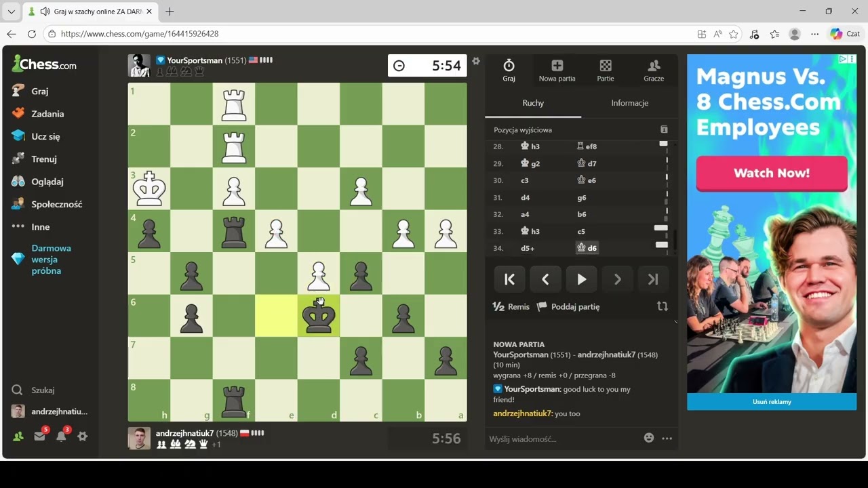Image resolution: width=868 pixels, height=488 pixels.
Task: Open YourSportsman username link
Action: (195, 60)
